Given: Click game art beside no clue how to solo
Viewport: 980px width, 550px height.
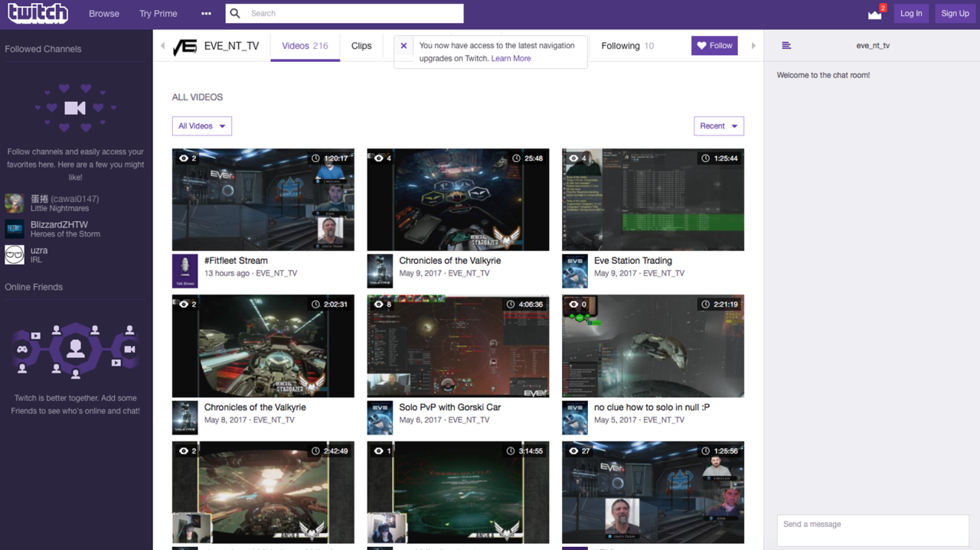Looking at the screenshot, I should pyautogui.click(x=574, y=418).
